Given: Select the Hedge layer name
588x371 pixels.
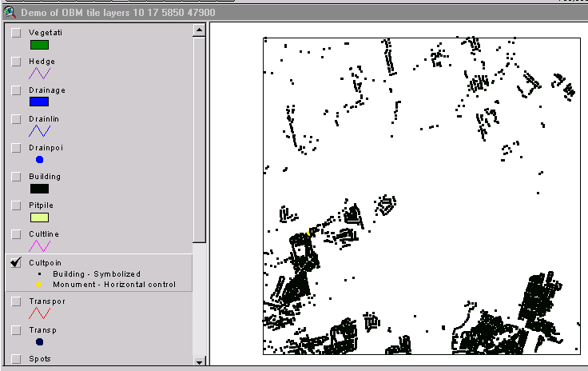Looking at the screenshot, I should pos(42,62).
